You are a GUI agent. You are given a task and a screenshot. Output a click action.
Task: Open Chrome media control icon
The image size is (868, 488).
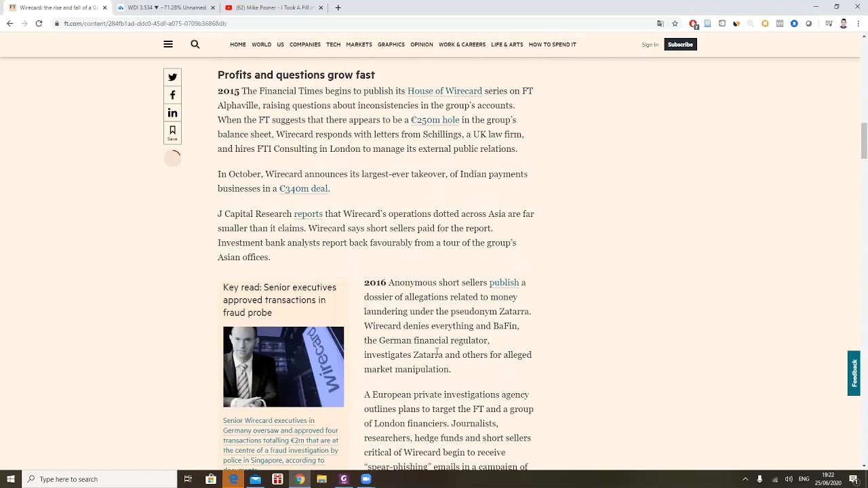(x=828, y=23)
